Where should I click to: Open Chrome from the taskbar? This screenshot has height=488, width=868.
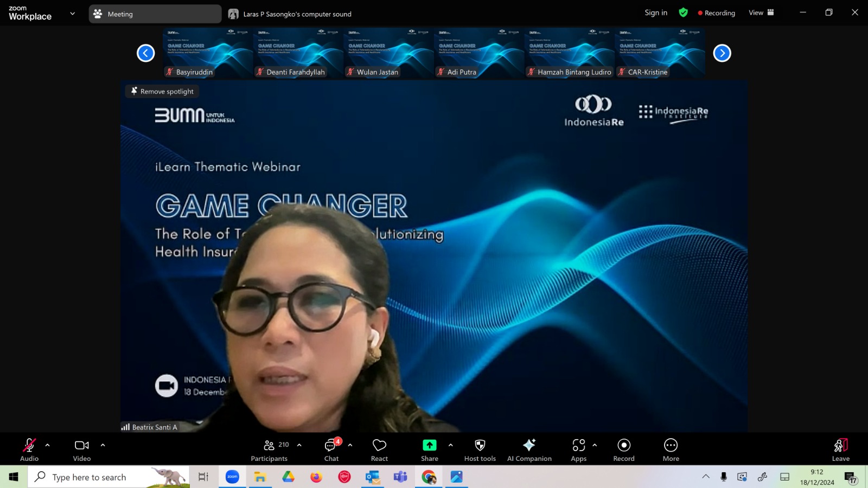[x=429, y=477]
